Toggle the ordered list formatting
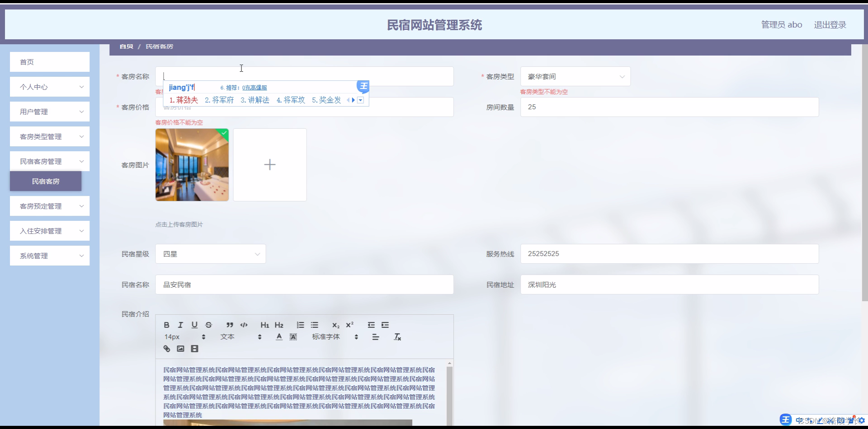The image size is (868, 429). pos(300,325)
